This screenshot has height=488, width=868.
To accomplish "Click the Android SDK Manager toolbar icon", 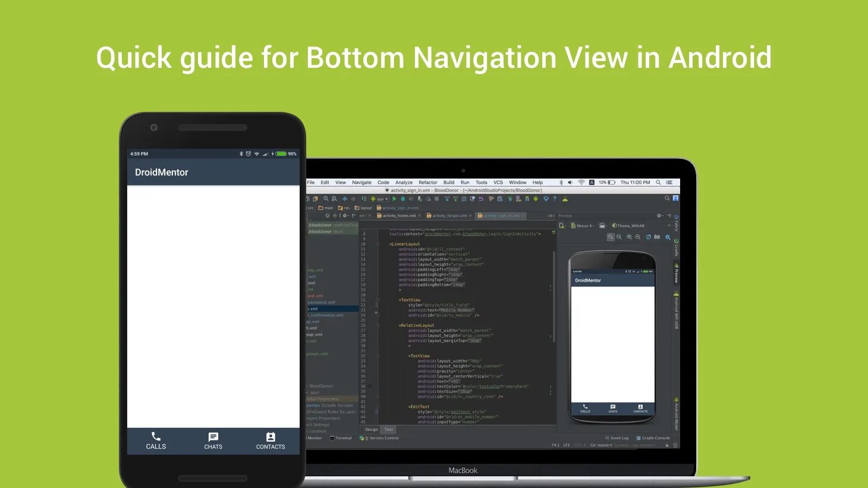I will coord(527,199).
